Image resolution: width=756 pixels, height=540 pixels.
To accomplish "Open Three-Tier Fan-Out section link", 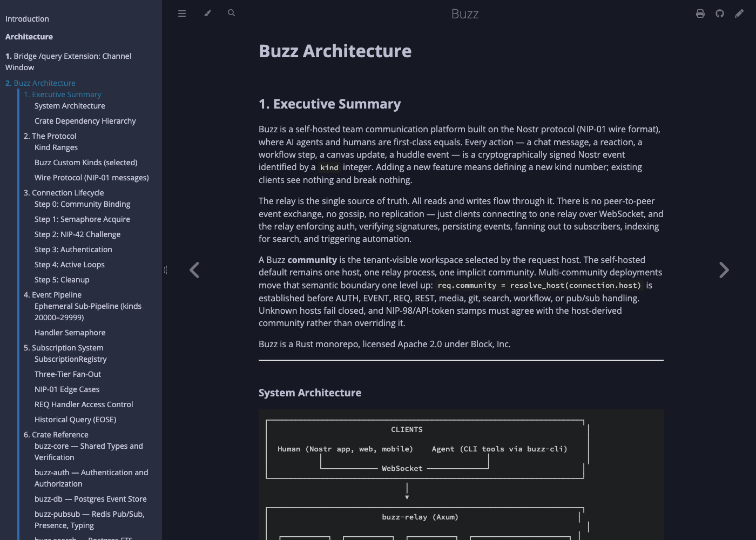I will (x=68, y=374).
